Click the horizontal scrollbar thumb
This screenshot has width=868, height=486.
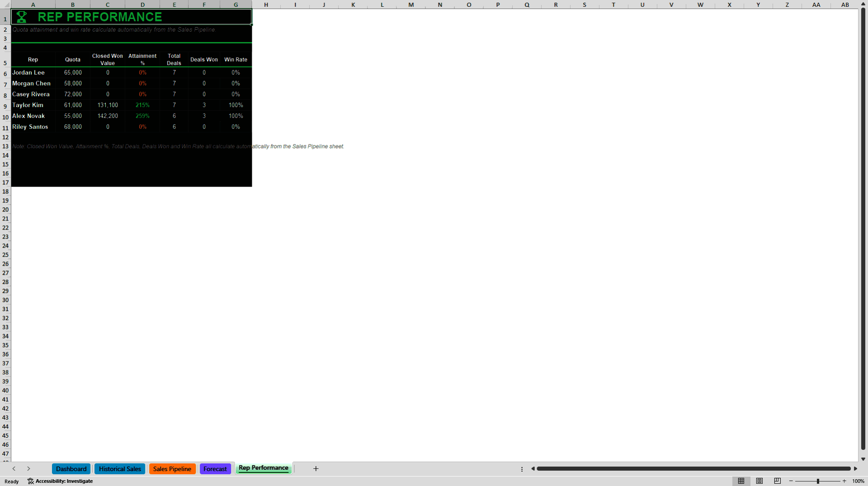693,469
